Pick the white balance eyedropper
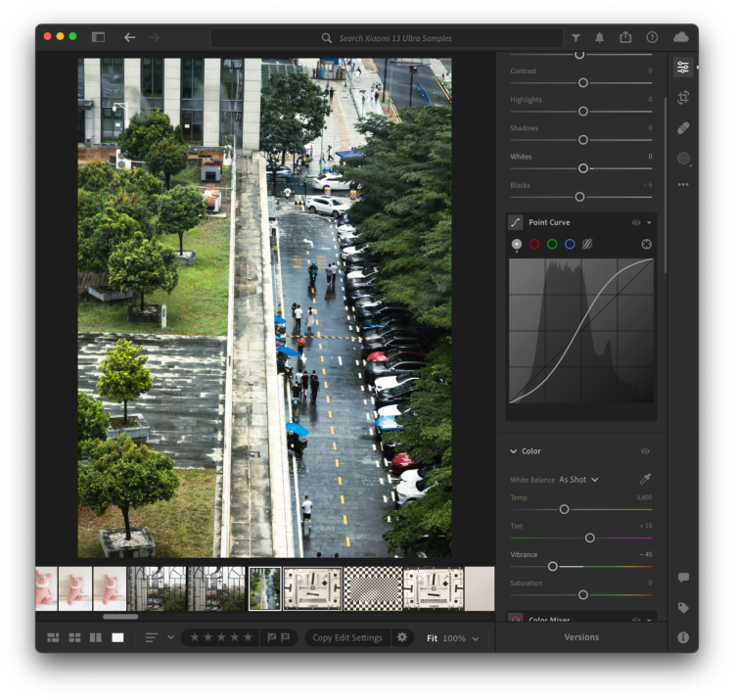Viewport: 734px width, 700px height. tap(646, 479)
